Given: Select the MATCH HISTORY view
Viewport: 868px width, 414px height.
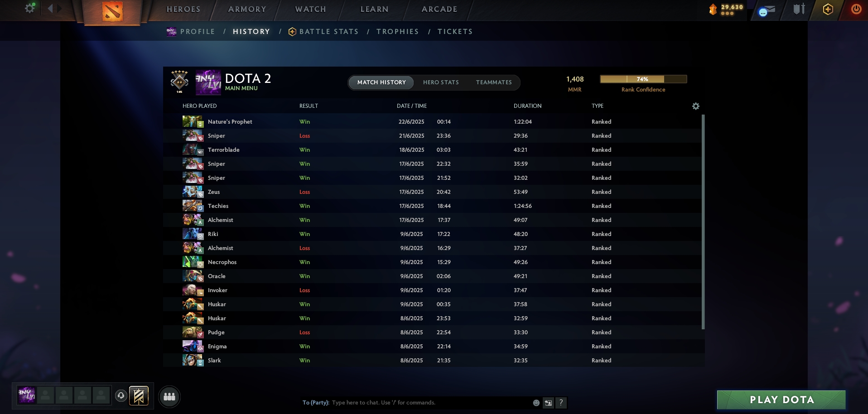Looking at the screenshot, I should tap(381, 82).
